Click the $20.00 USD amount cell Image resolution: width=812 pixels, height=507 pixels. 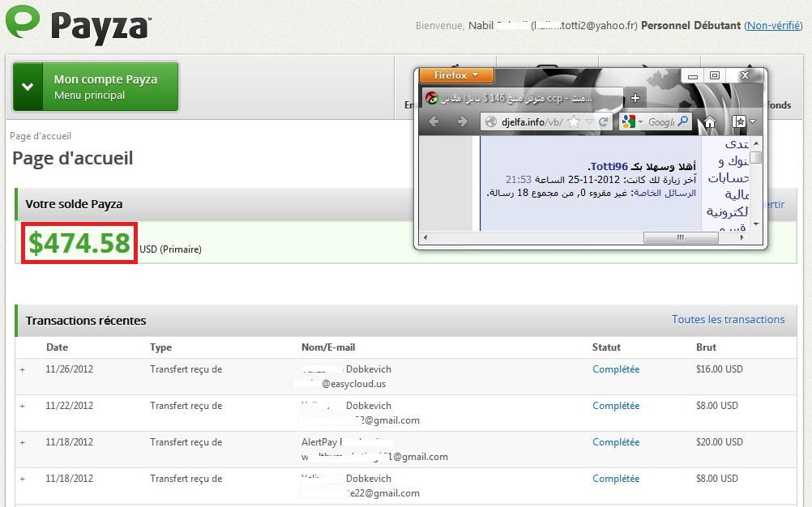pos(720,442)
